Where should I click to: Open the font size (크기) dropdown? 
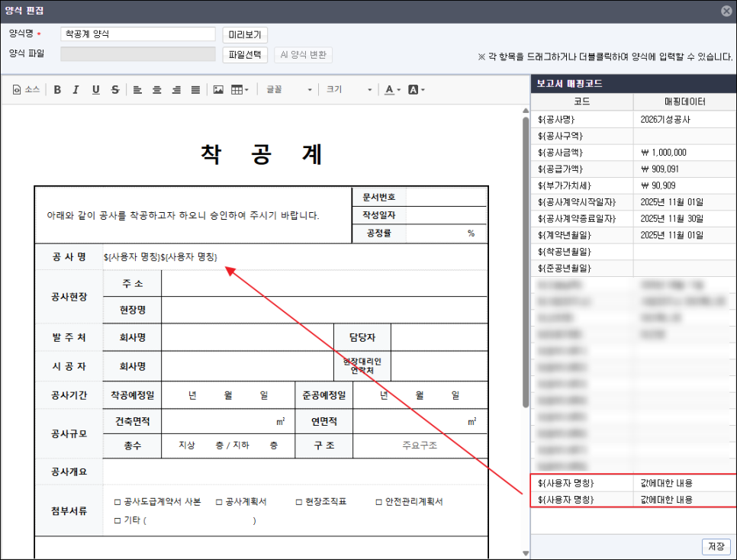pyautogui.click(x=349, y=89)
